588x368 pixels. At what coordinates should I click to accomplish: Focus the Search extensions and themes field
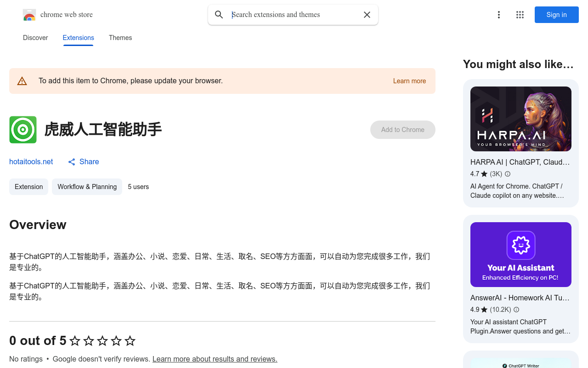(x=294, y=15)
